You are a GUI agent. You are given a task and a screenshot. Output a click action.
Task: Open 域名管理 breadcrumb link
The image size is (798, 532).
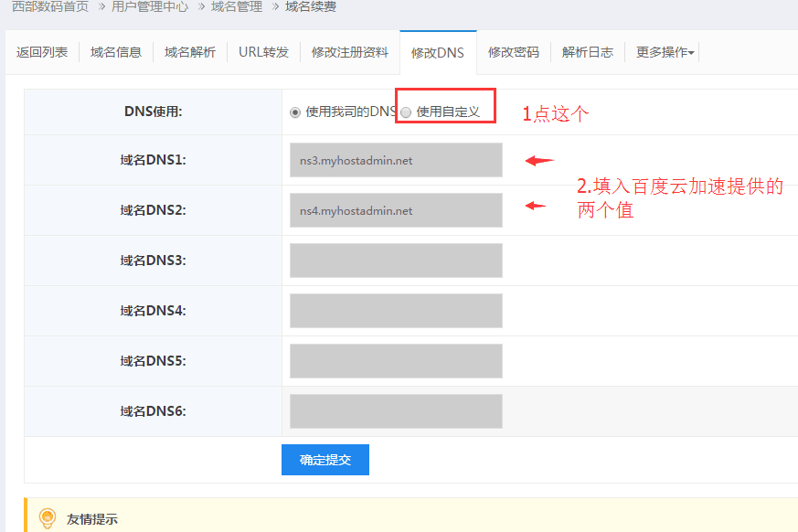[237, 6]
